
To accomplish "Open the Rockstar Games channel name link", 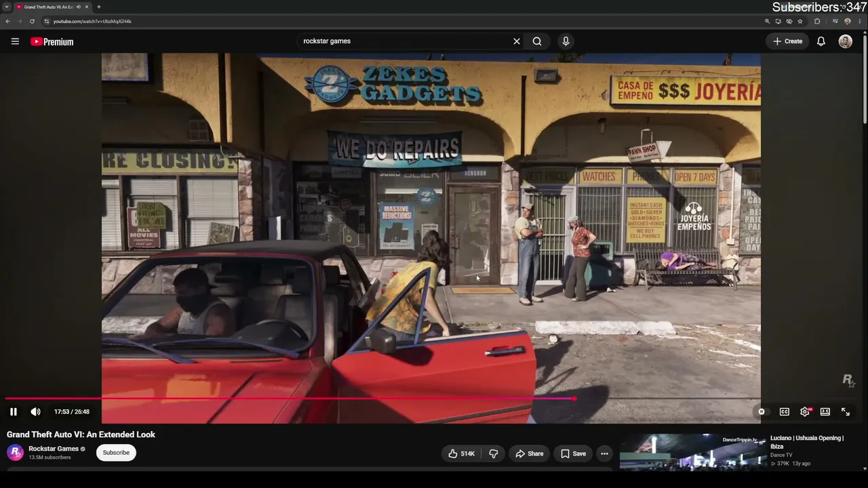I will 54,449.
